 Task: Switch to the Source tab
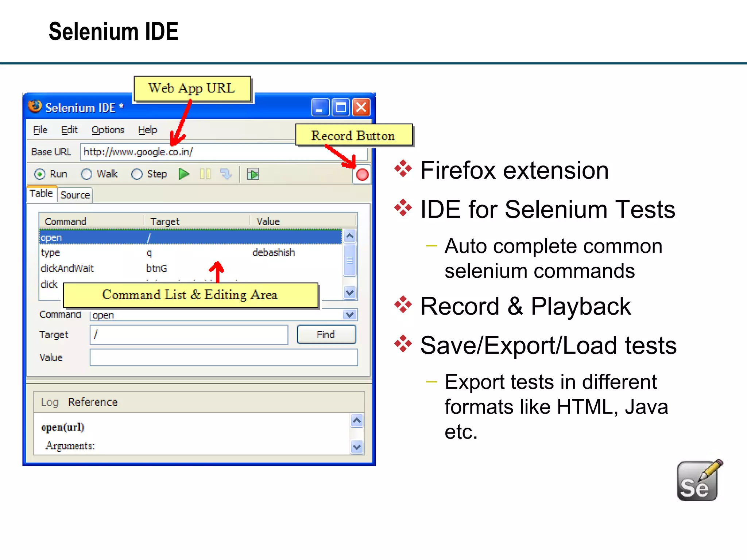(75, 195)
